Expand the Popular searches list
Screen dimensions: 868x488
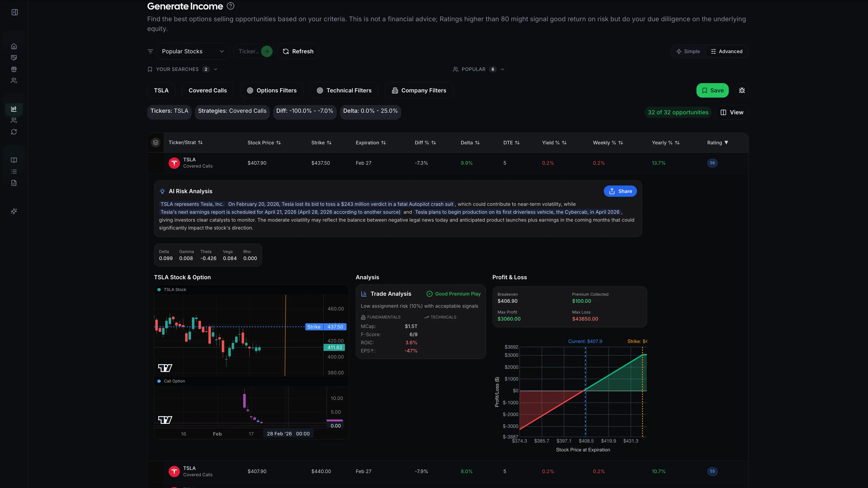[x=479, y=69]
